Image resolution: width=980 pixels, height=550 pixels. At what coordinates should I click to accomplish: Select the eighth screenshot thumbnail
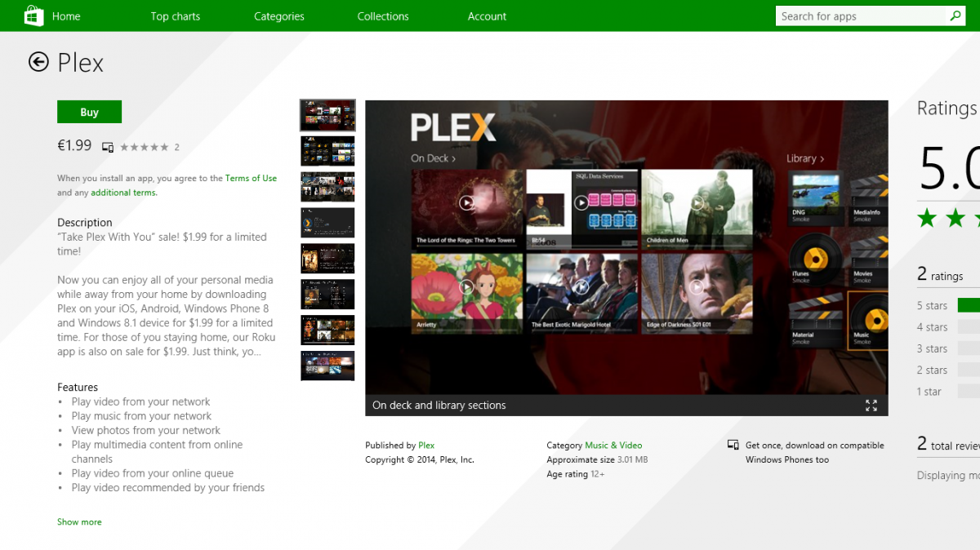tap(327, 366)
